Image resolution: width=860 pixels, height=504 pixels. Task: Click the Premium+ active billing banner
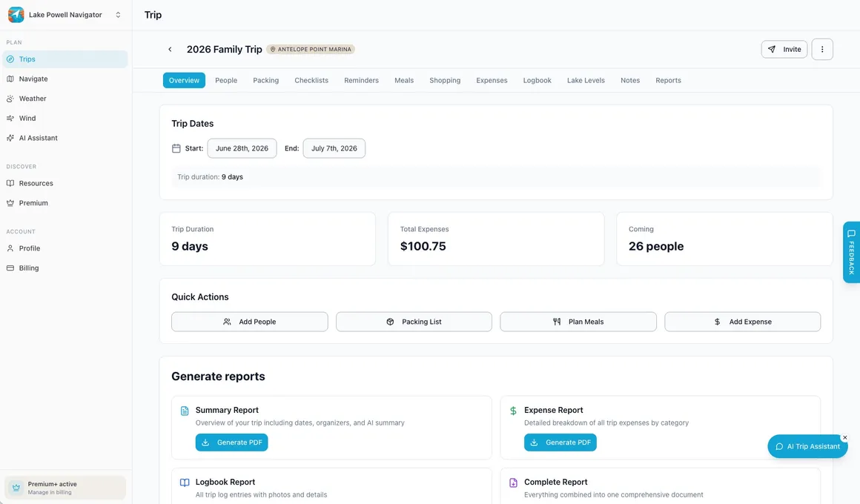click(65, 488)
